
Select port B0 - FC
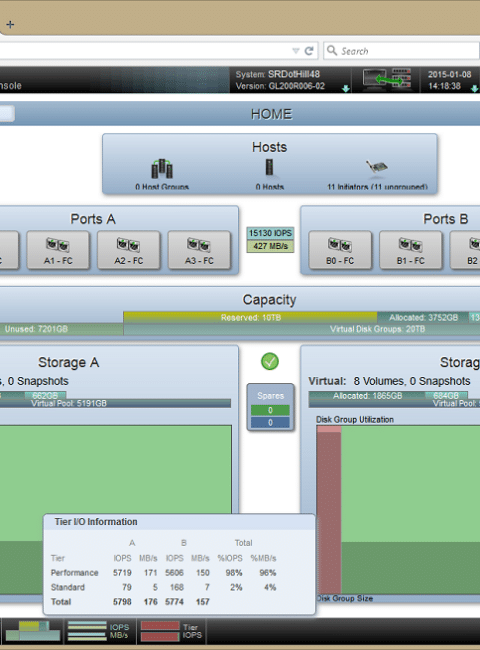(x=340, y=250)
